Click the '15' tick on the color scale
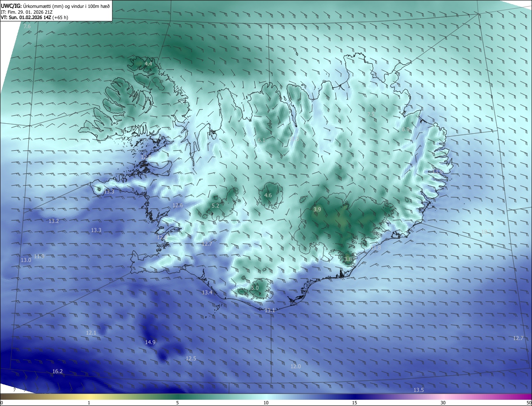The width and height of the screenshot is (532, 406). [355, 403]
